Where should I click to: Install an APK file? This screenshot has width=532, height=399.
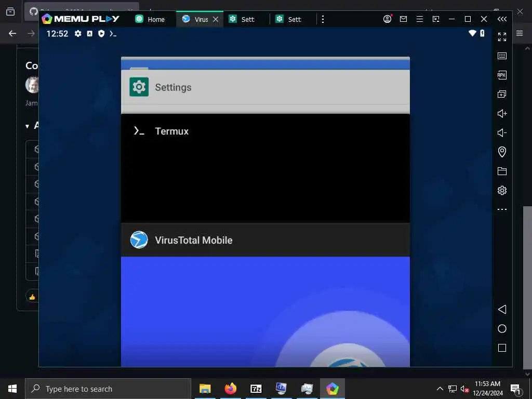click(502, 75)
